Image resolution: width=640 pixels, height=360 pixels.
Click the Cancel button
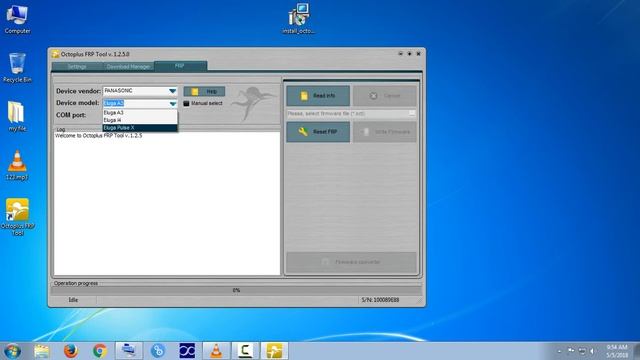coord(384,96)
